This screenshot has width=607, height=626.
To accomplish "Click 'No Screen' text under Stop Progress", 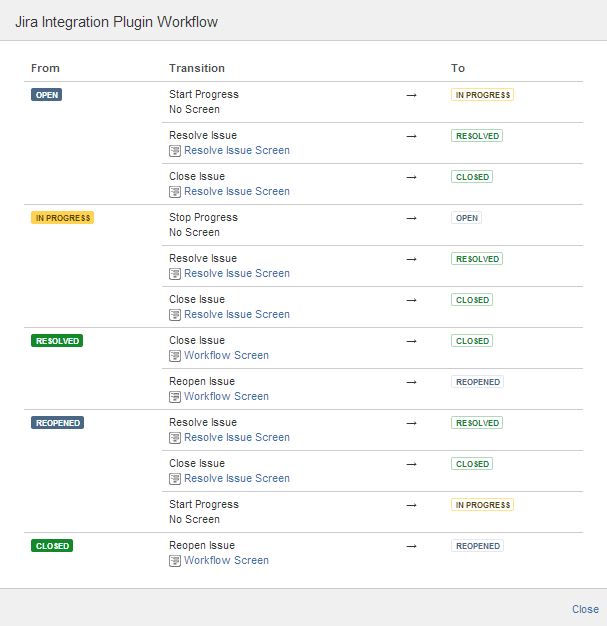I will (x=194, y=232).
